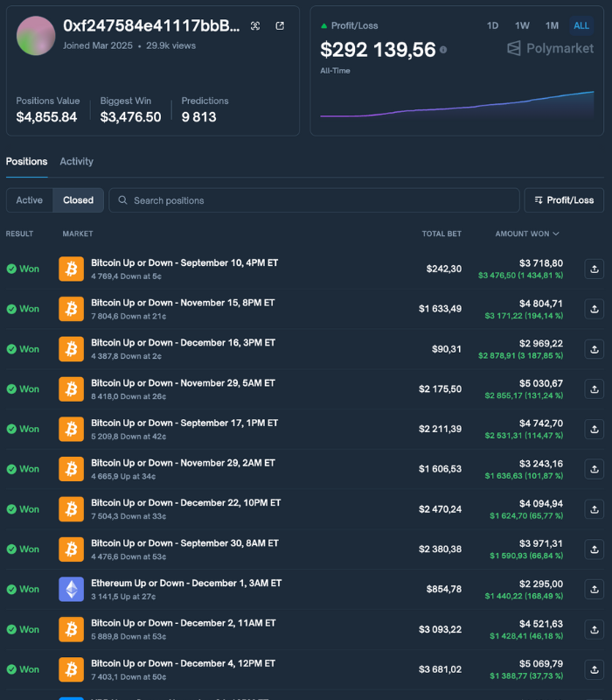Open Bitcoin Up or Down November 15, 8PM market
The width and height of the screenshot is (612, 700).
(183, 303)
